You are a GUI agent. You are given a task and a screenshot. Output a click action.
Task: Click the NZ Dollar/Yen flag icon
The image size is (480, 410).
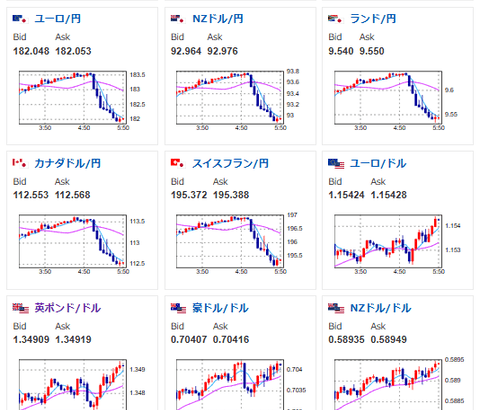pyautogui.click(x=177, y=19)
